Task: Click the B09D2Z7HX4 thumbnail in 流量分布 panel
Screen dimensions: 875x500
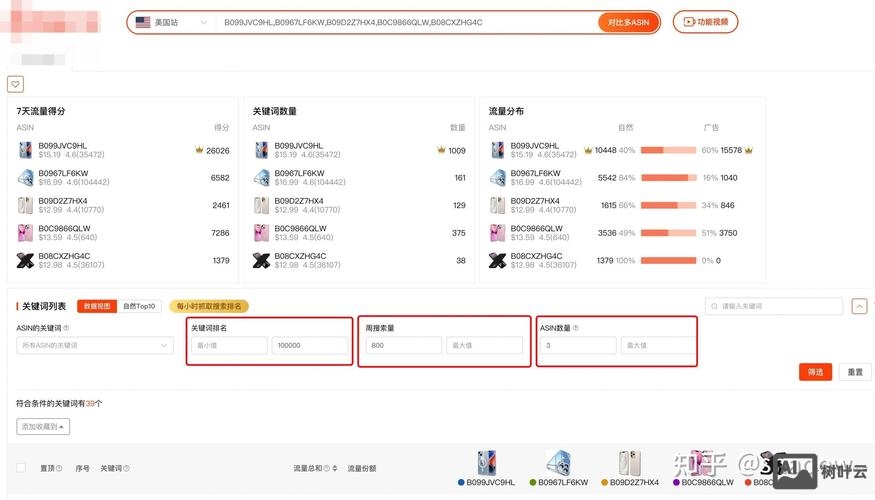Action: pyautogui.click(x=497, y=205)
